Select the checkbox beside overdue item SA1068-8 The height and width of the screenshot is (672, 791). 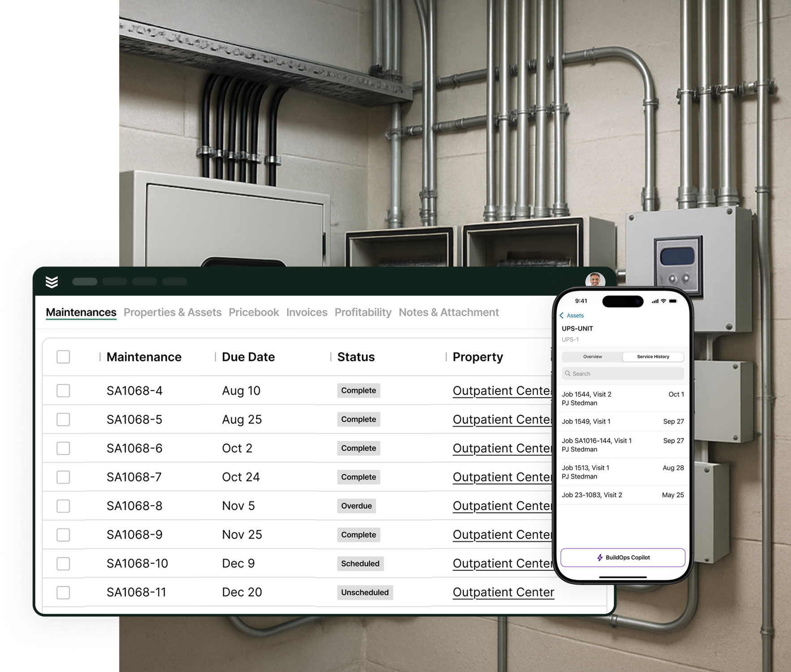(x=63, y=506)
